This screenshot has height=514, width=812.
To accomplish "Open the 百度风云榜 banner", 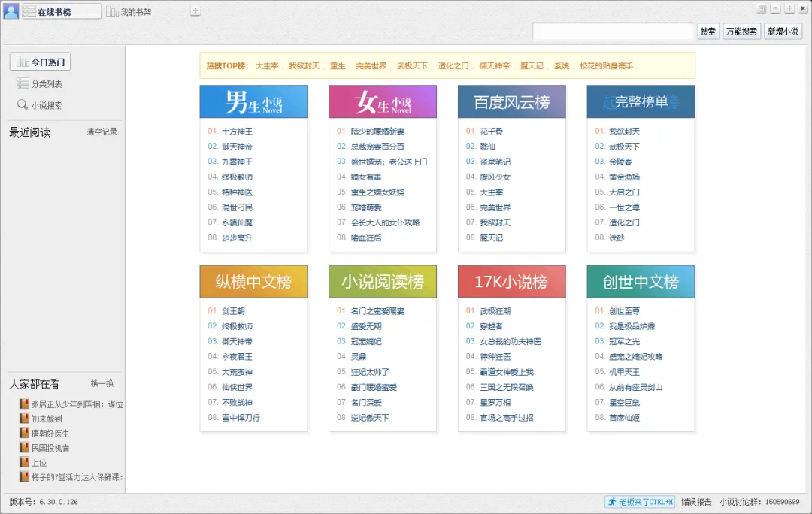I will tap(512, 102).
